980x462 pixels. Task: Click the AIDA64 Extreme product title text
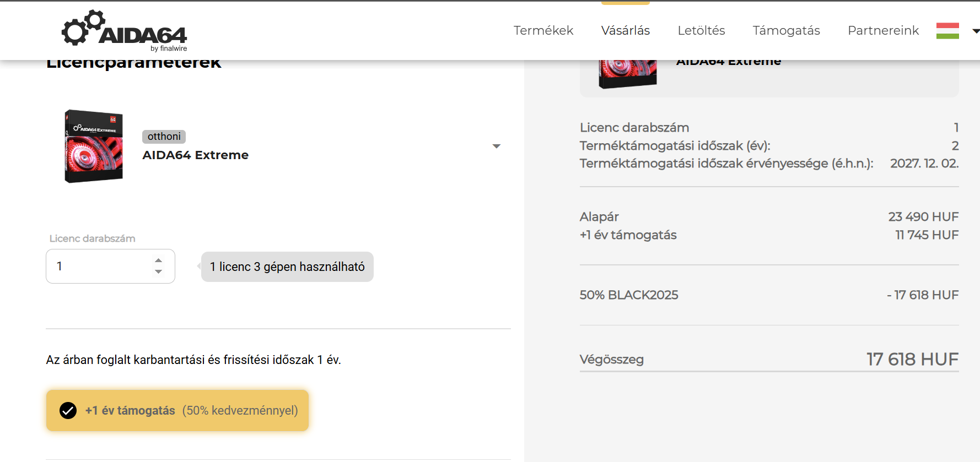(x=195, y=155)
